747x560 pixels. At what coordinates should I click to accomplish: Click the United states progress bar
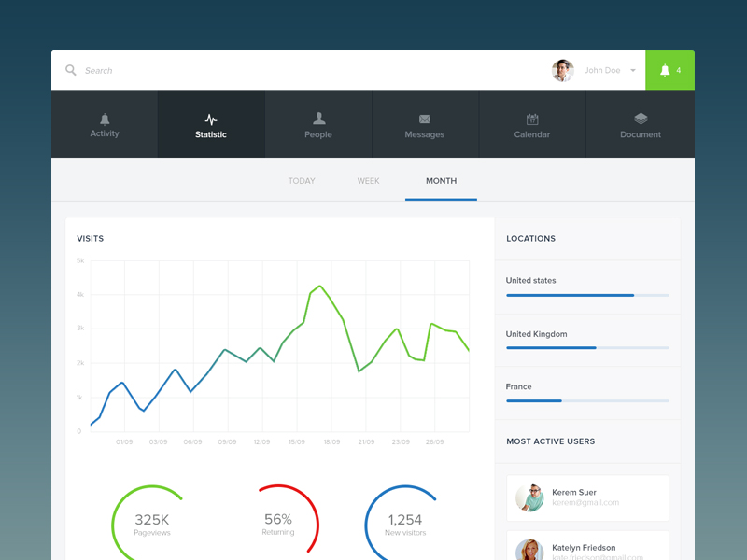pyautogui.click(x=587, y=295)
